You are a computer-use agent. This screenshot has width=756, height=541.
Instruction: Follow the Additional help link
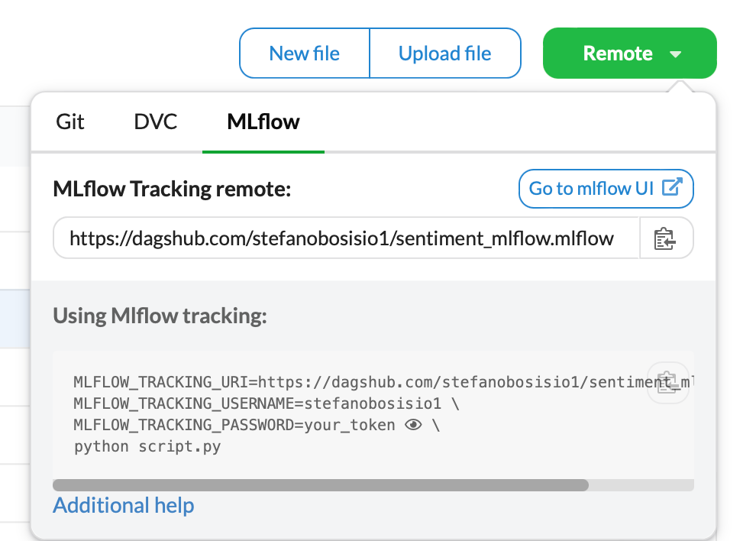pyautogui.click(x=124, y=505)
